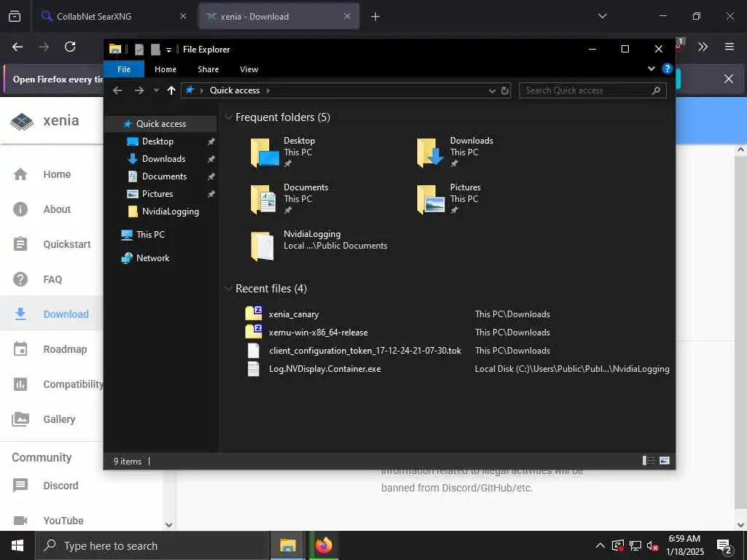
Task: Open Firefox from the taskbar
Action: pos(323,545)
